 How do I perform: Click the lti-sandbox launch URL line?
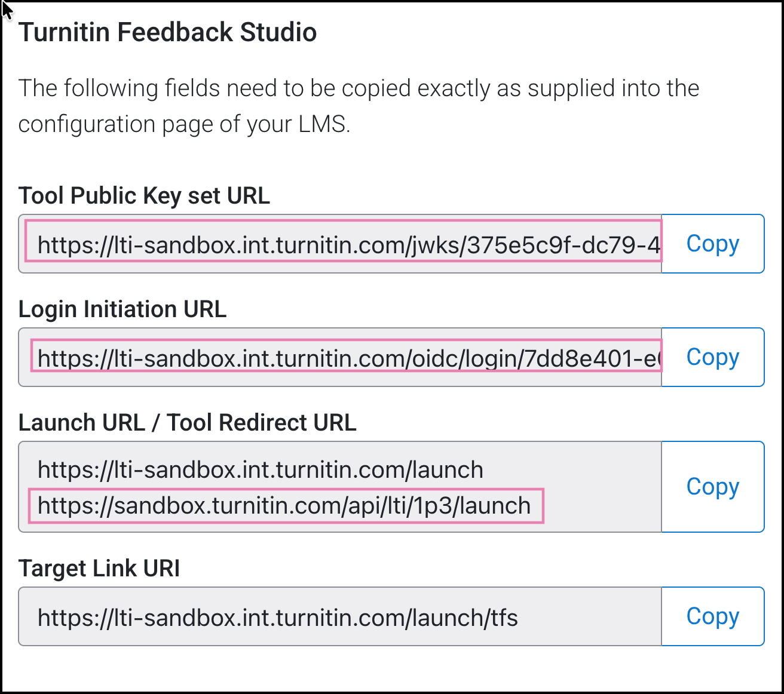pos(260,470)
